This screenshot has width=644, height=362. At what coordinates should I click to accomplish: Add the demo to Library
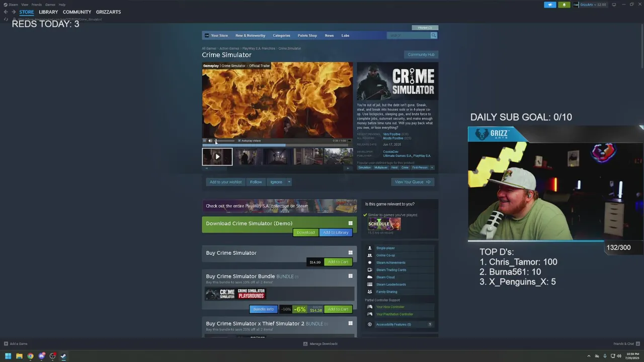(x=336, y=233)
